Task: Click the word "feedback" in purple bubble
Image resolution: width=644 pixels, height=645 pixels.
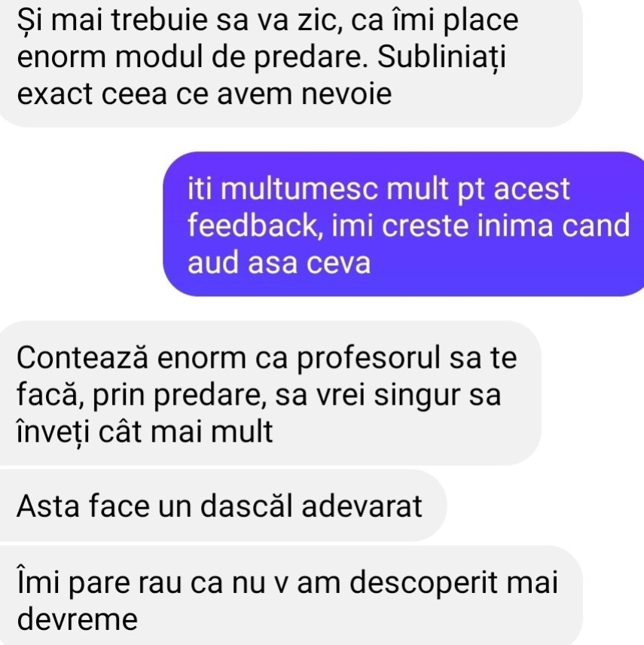Action: [x=252, y=225]
